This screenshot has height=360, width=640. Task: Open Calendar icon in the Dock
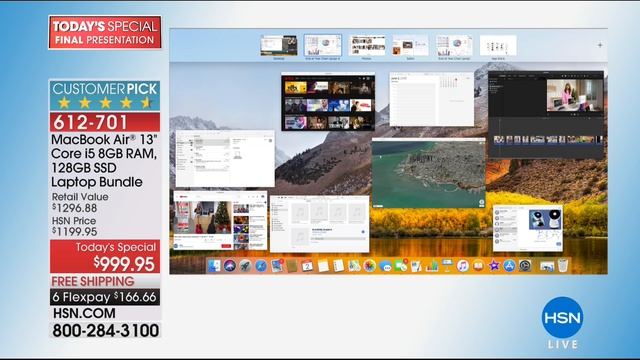click(307, 266)
